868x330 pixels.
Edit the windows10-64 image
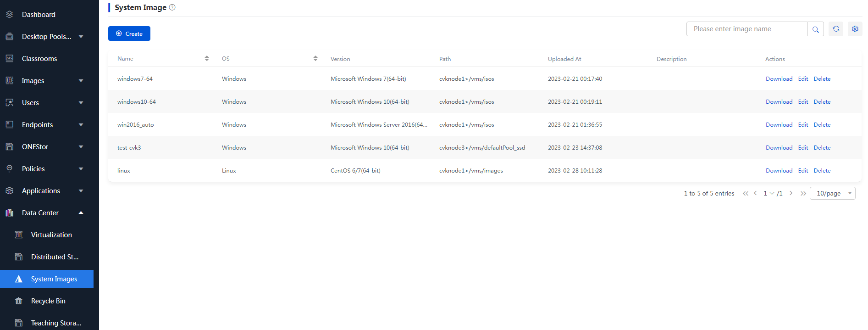point(803,102)
